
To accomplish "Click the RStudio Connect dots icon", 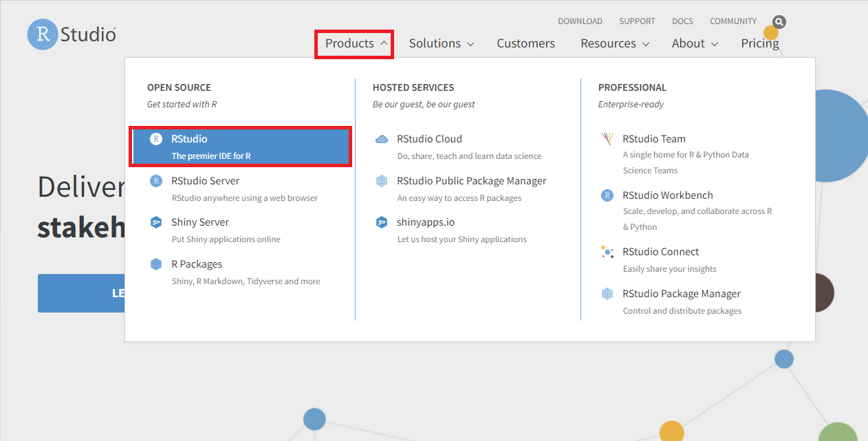I will coord(607,252).
